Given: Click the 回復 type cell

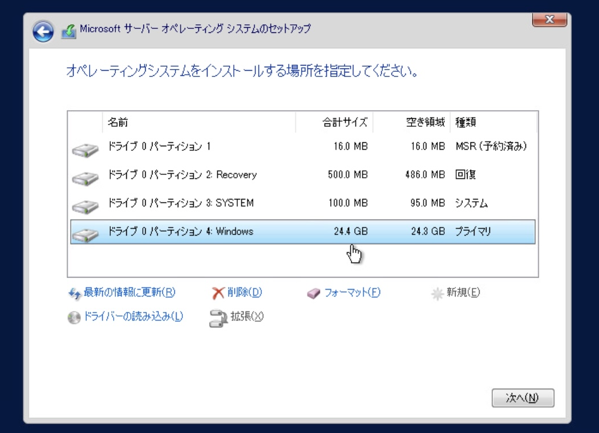Looking at the screenshot, I should click(x=465, y=175).
